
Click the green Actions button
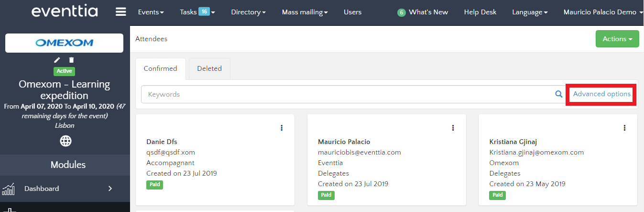[x=617, y=39]
